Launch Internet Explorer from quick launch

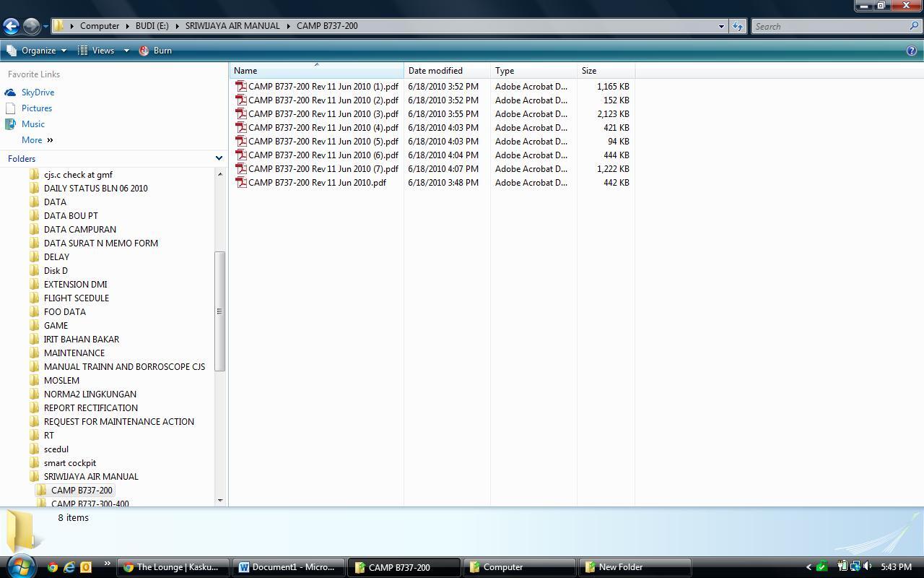[x=69, y=567]
